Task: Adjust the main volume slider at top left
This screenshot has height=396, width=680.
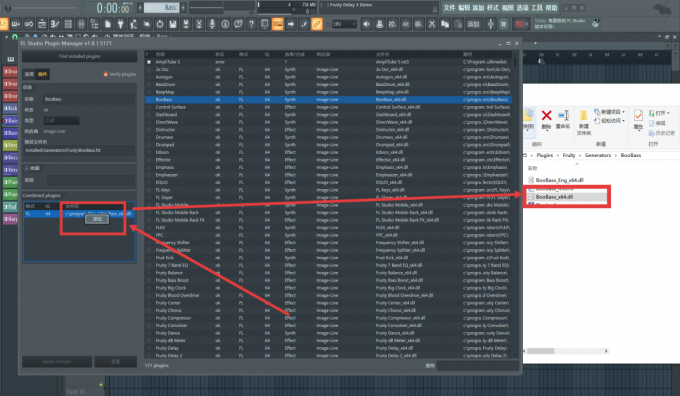Action: pyautogui.click(x=41, y=8)
